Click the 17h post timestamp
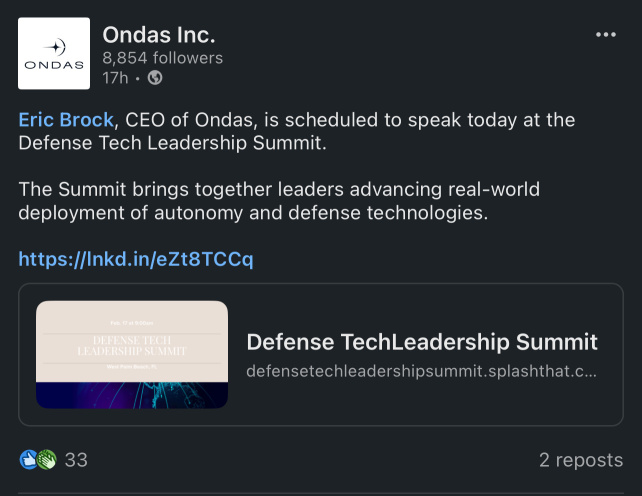The height and width of the screenshot is (496, 642). coord(115,78)
